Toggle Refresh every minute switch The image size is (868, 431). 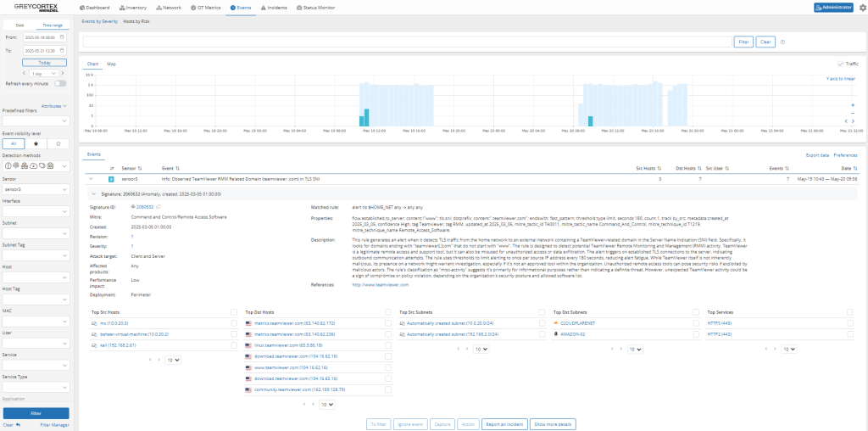tap(60, 83)
